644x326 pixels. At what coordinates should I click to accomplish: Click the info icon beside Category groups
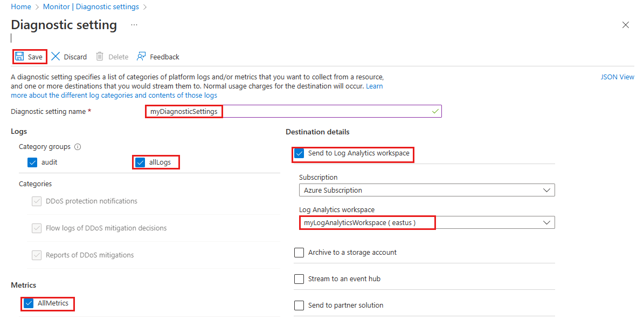coord(78,146)
